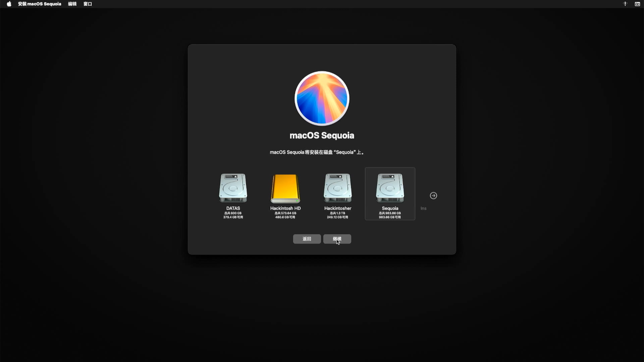Click the 'macOS Sequoia' title heading

[x=322, y=135]
